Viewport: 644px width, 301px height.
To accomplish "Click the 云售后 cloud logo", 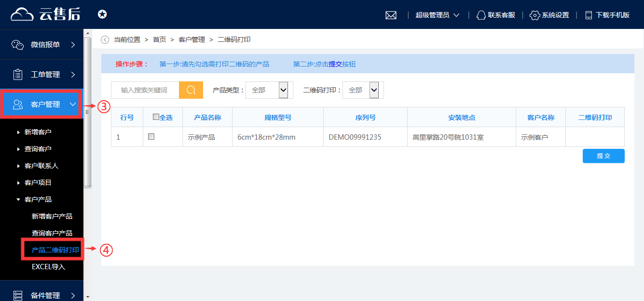I will pos(46,14).
